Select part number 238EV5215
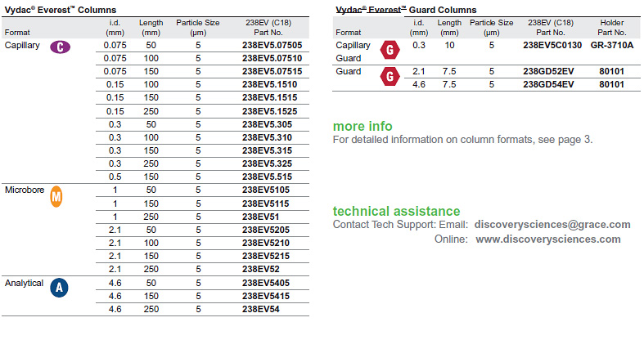 point(266,256)
